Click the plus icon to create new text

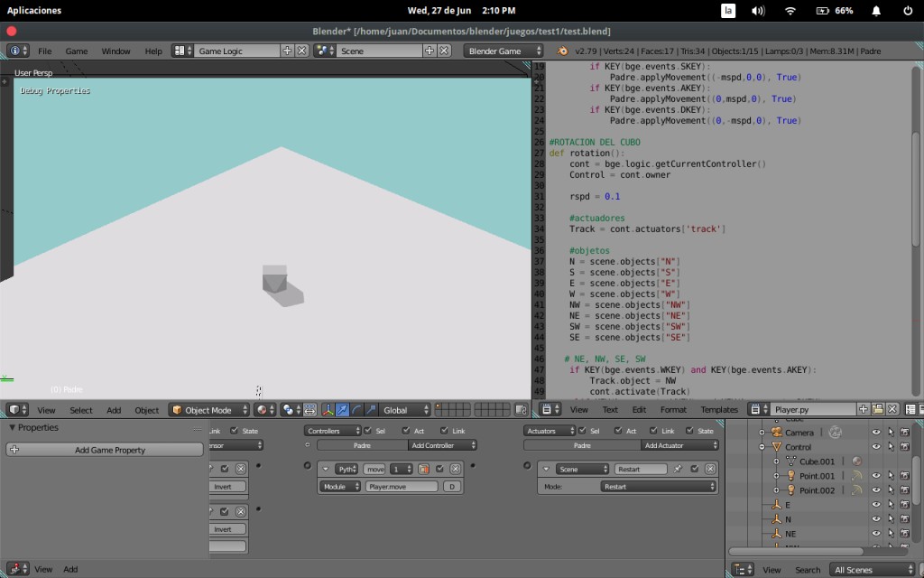point(864,409)
